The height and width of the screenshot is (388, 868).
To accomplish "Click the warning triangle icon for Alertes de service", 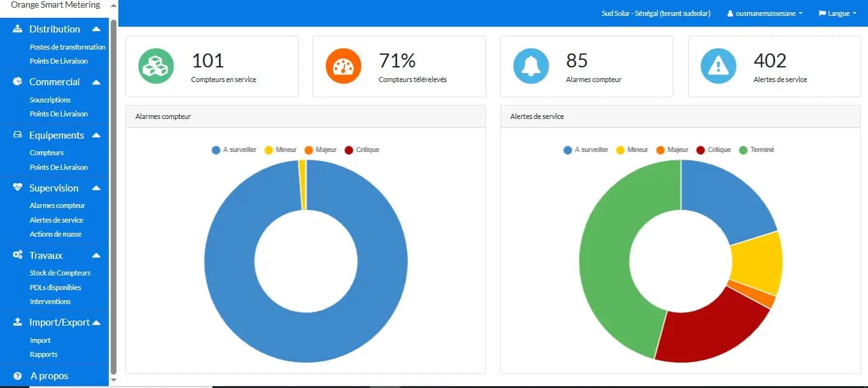I will point(718,66).
